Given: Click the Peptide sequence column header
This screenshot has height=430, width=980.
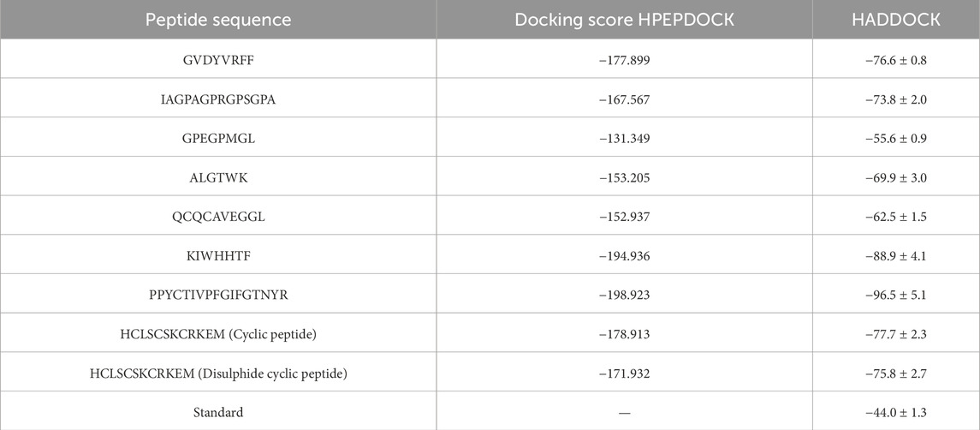Looking at the screenshot, I should [217, 20].
